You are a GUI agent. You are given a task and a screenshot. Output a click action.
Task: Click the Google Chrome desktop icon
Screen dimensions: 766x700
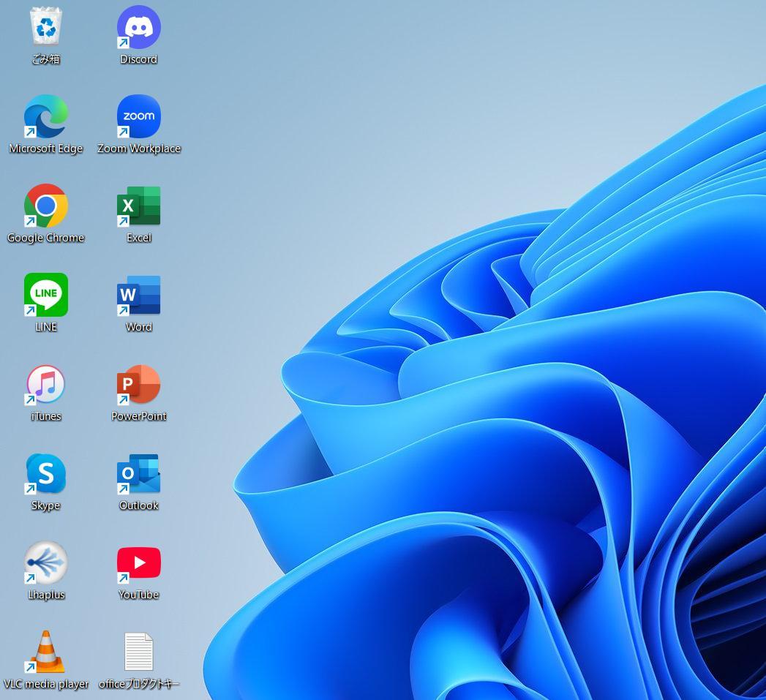tap(46, 206)
